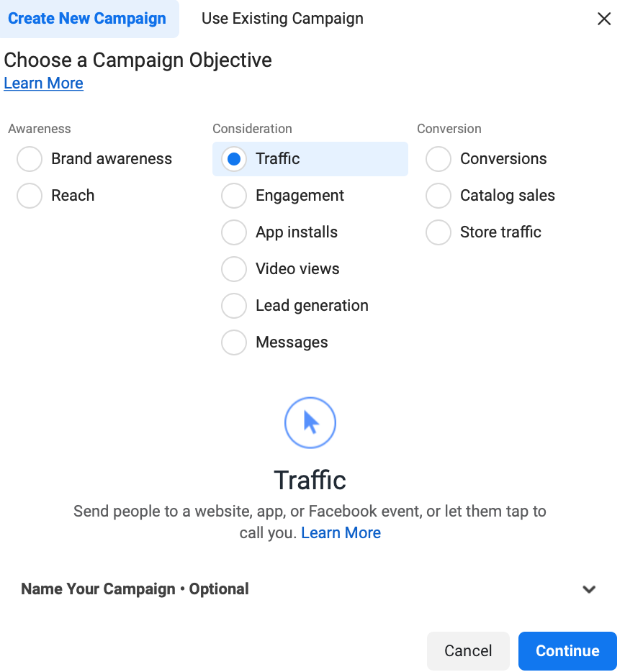This screenshot has width=625, height=672.
Task: Select the Catalog sales objective
Action: click(438, 196)
